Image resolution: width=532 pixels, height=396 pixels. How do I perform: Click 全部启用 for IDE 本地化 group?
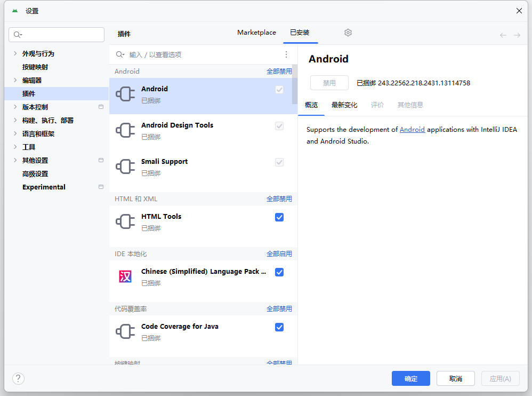(x=279, y=254)
